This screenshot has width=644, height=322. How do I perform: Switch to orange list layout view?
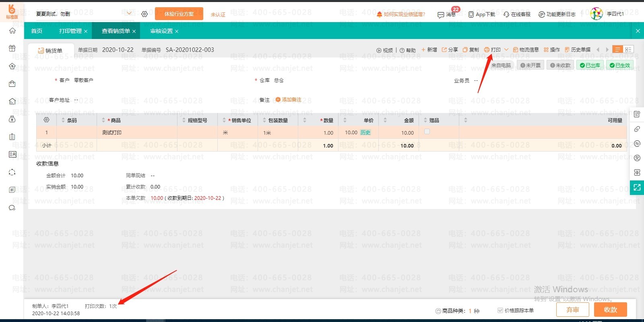[x=617, y=49]
